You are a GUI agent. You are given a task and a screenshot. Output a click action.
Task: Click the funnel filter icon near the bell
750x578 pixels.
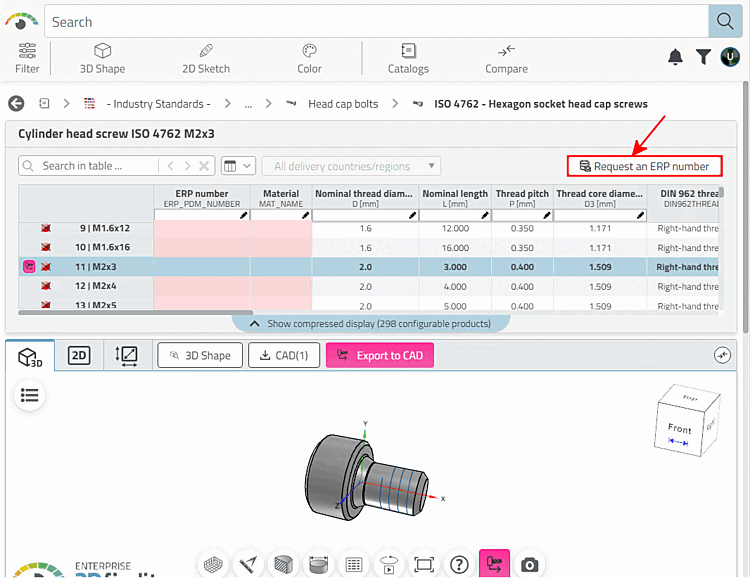(703, 57)
